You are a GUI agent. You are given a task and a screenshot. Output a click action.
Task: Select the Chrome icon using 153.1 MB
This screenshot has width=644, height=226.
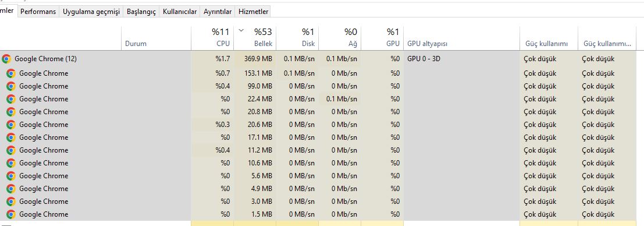coord(11,73)
